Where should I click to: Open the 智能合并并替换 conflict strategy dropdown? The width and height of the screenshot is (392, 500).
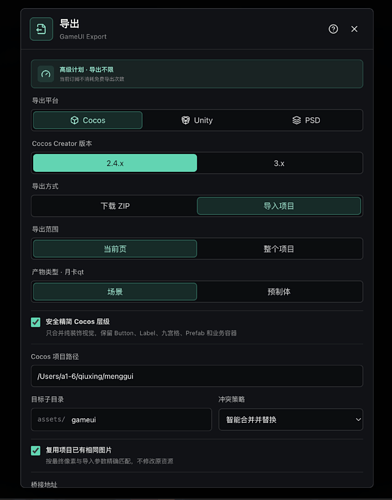tap(291, 420)
